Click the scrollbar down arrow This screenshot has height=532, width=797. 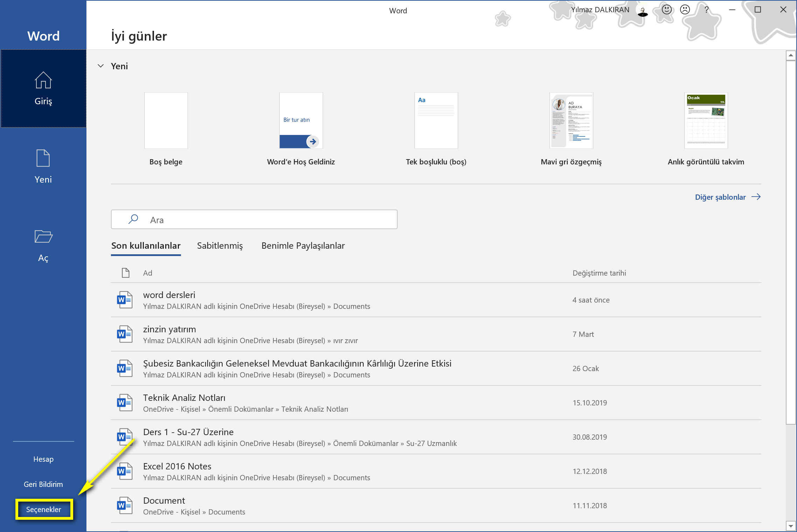[791, 526]
